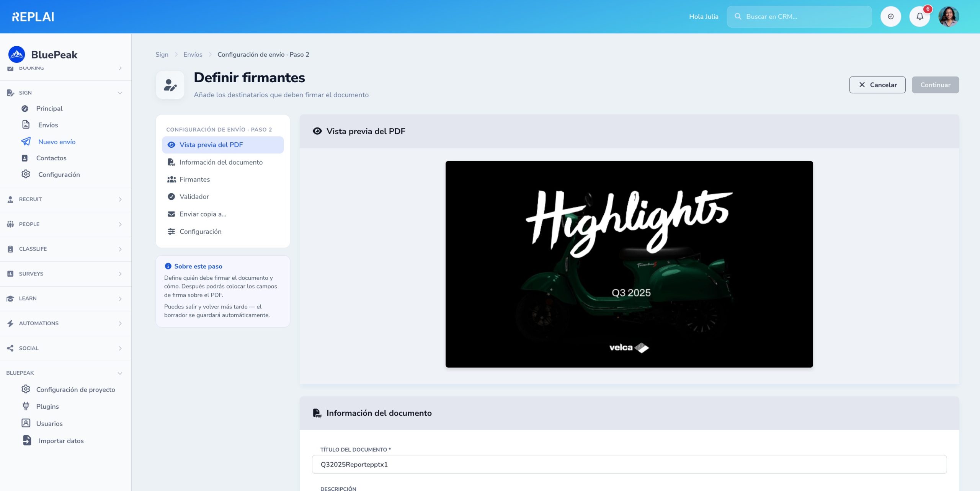Go to Información del documento step
The height and width of the screenshot is (491, 980).
tap(223, 162)
